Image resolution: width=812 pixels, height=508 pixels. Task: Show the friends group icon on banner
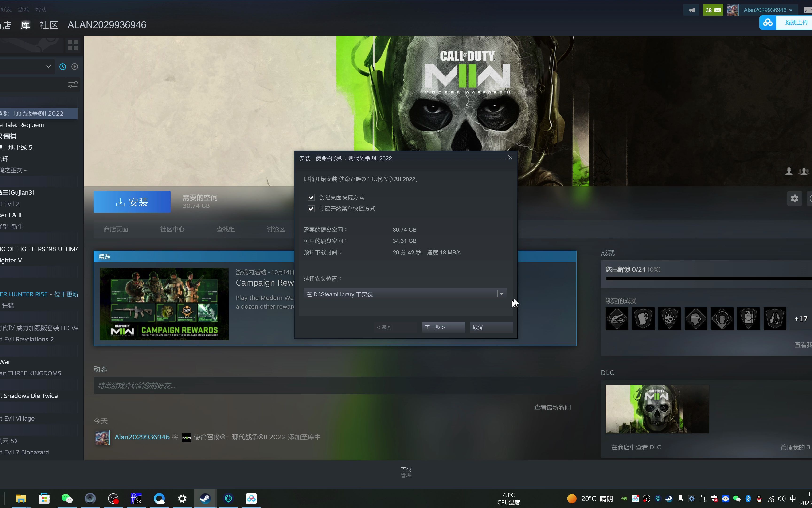pos(803,171)
